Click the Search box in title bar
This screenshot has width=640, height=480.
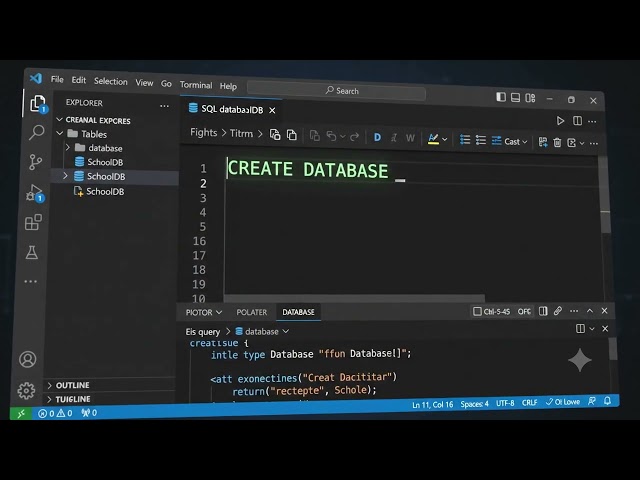pos(336,91)
